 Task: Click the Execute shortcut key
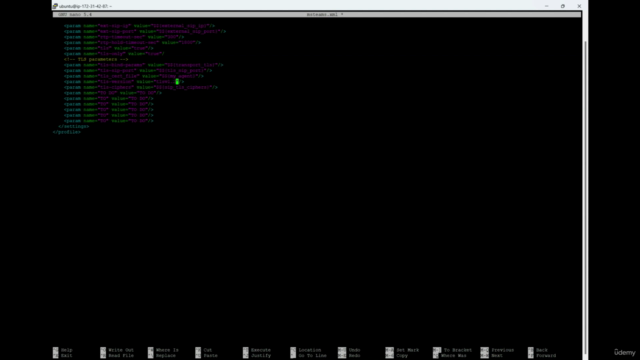(245, 350)
